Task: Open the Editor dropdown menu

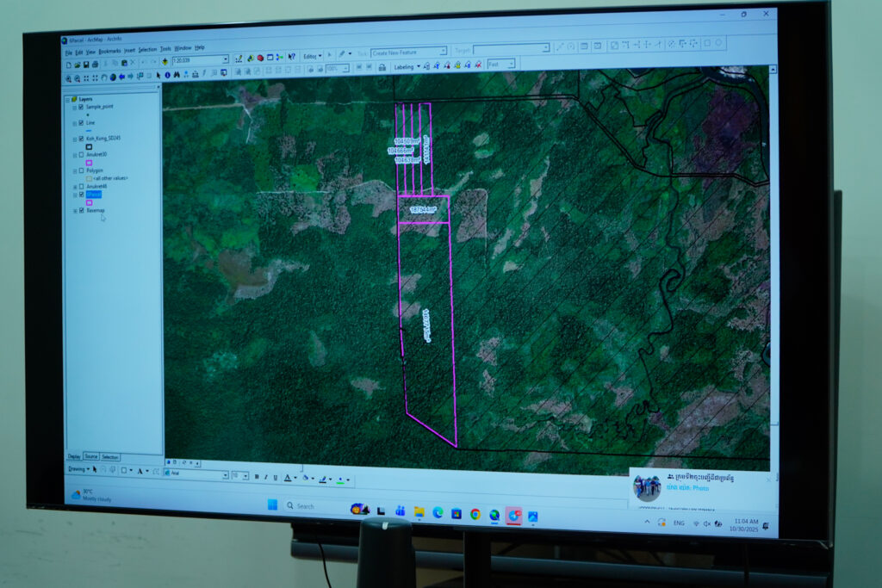Action: [x=313, y=56]
